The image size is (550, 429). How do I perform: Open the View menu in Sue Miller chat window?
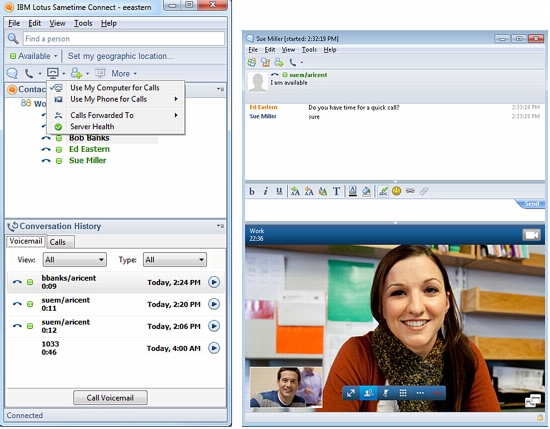(288, 50)
